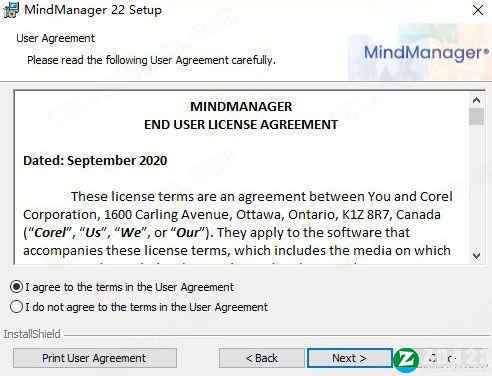This screenshot has width=492, height=376.
Task: Click the "User Agreement" header text
Action: click(x=56, y=38)
